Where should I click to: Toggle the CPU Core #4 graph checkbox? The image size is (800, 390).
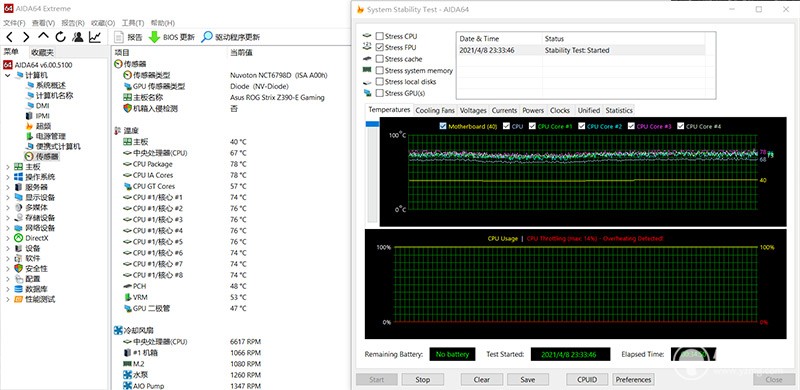(681, 126)
